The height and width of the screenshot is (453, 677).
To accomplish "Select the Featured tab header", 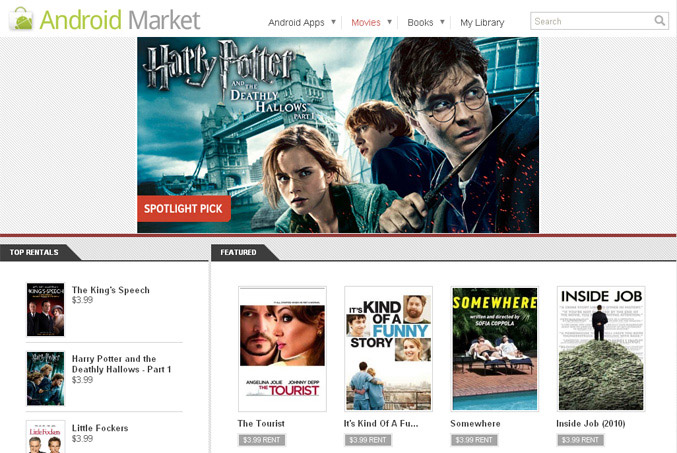I will click(x=238, y=252).
